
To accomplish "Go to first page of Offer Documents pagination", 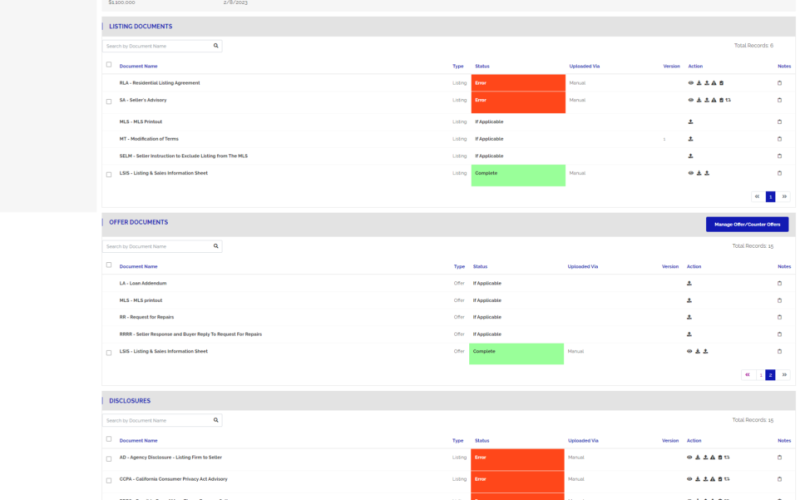I will click(746, 375).
